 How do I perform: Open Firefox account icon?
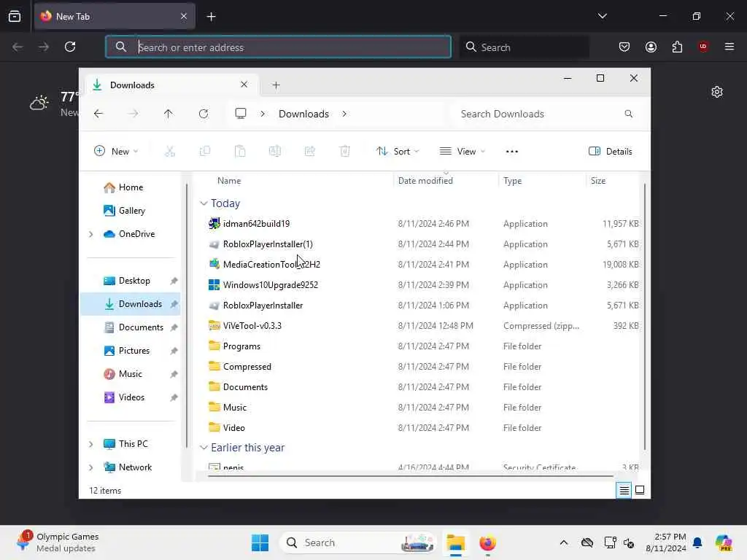coord(651,47)
